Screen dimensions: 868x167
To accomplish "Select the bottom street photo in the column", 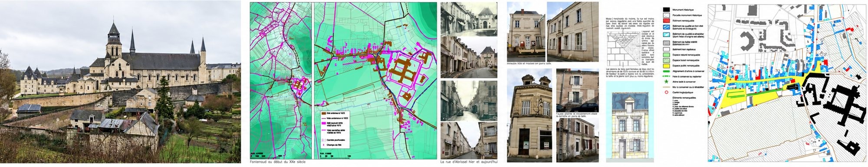I will click(469, 140).
